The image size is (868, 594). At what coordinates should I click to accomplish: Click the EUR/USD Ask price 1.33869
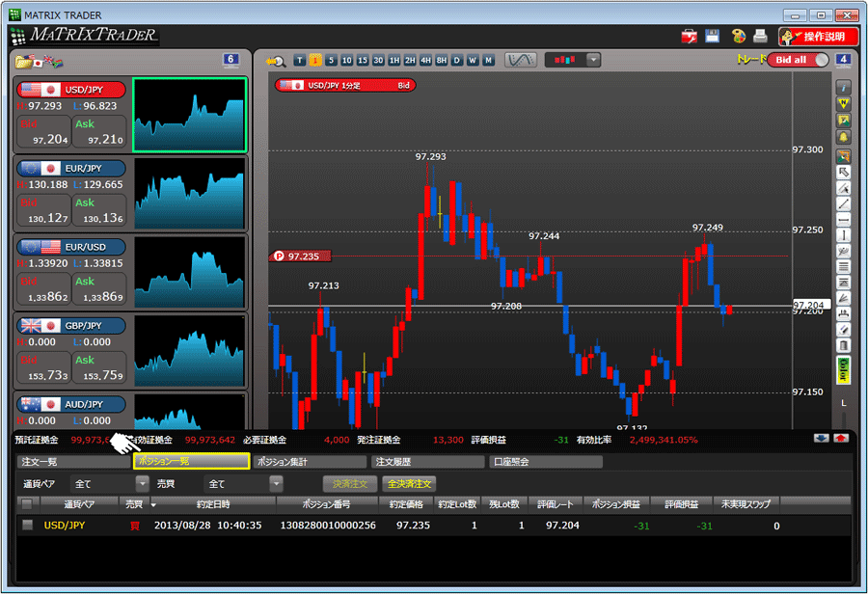pyautogui.click(x=99, y=289)
